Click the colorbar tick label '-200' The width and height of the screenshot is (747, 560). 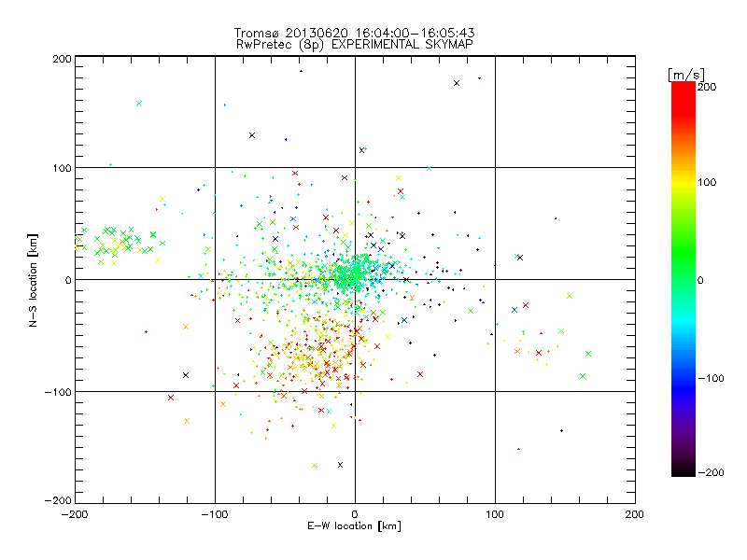coord(711,473)
